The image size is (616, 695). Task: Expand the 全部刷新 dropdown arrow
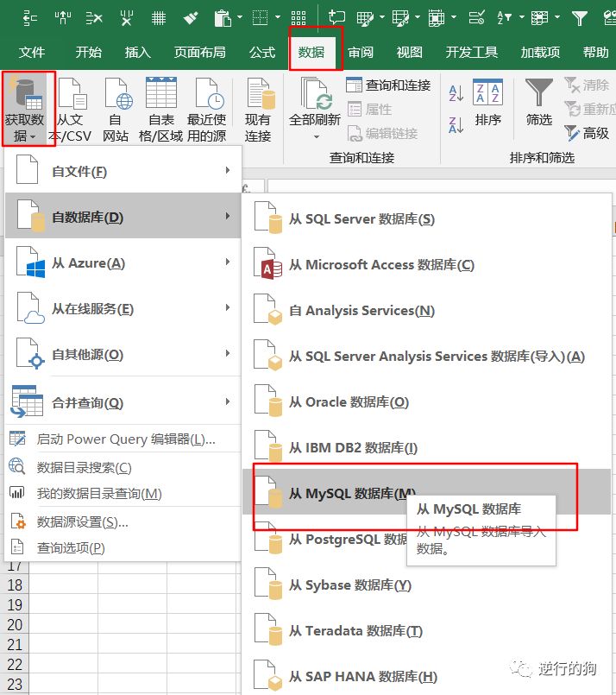pyautogui.click(x=316, y=136)
